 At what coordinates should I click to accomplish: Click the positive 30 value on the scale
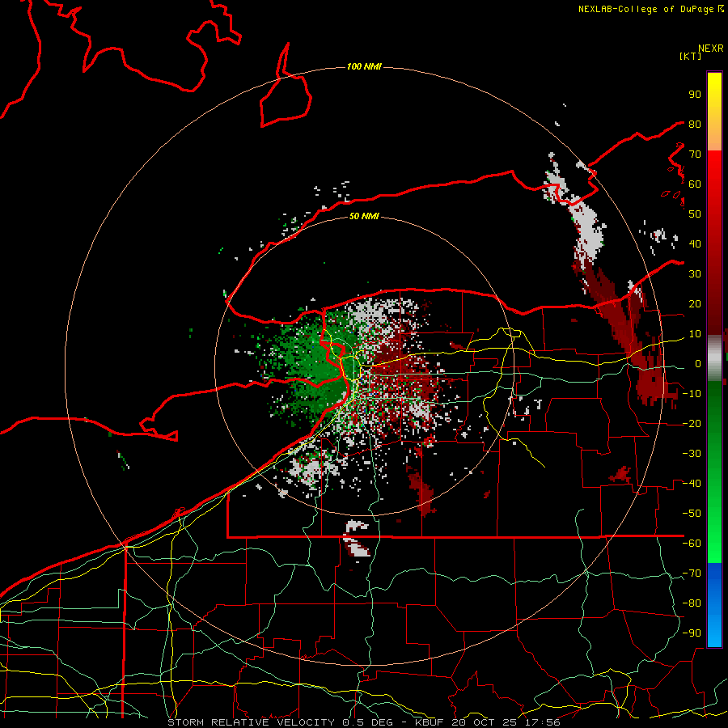click(x=695, y=274)
